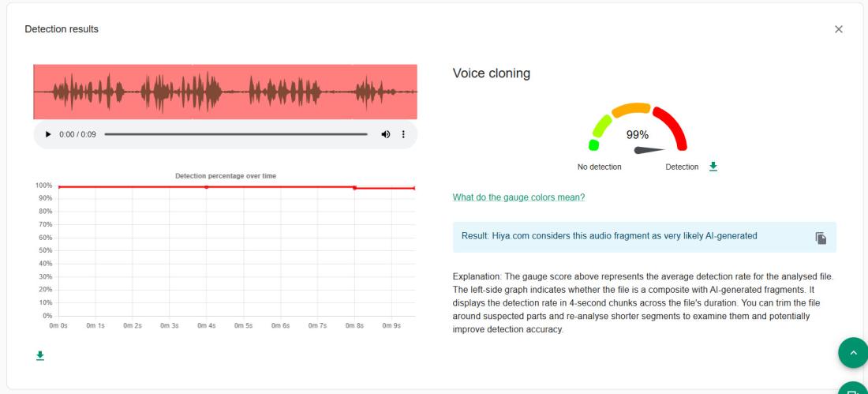868x394 pixels.
Task: Open audio player three-dot options menu
Action: click(404, 134)
